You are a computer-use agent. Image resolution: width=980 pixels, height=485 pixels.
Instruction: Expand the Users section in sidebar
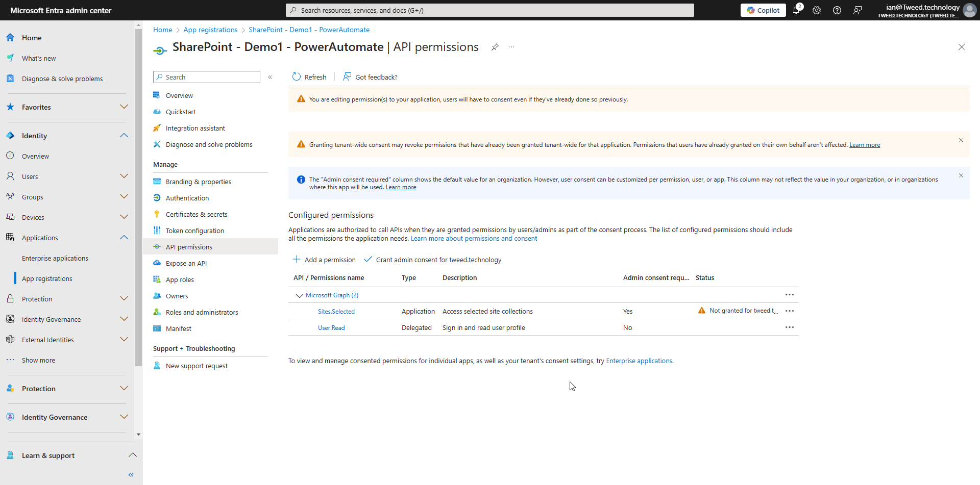click(124, 176)
